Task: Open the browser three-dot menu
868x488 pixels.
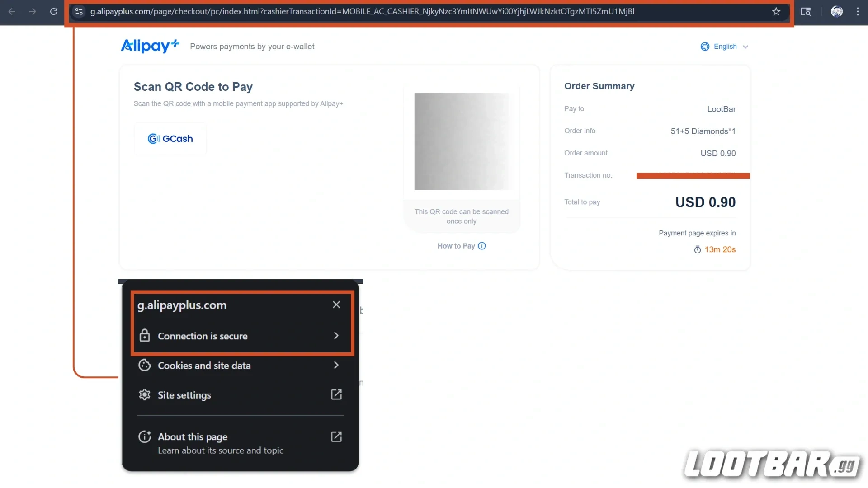Action: pos(858,12)
